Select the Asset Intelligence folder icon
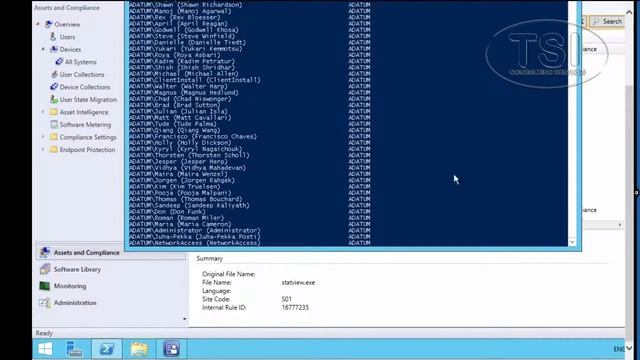 pyautogui.click(x=53, y=112)
